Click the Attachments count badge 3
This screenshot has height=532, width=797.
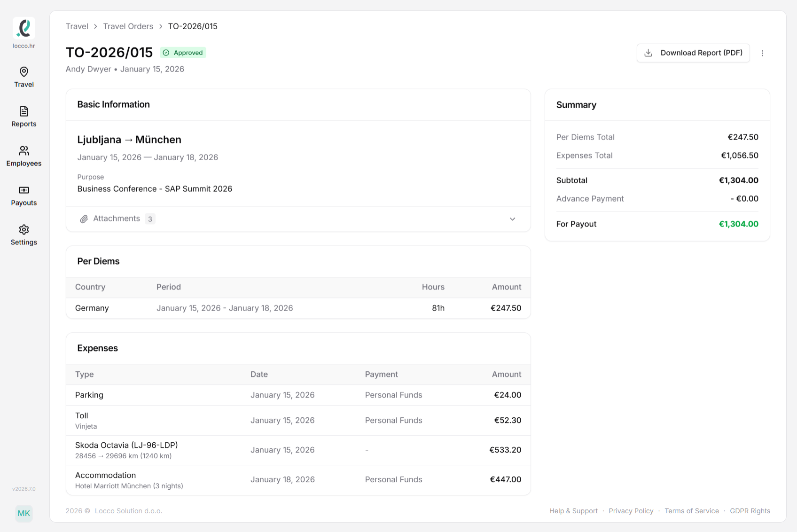(150, 219)
